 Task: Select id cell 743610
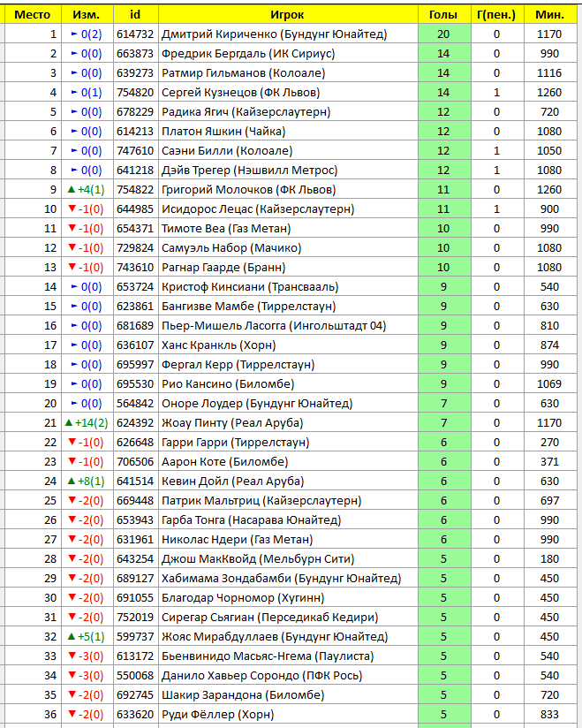135,268
